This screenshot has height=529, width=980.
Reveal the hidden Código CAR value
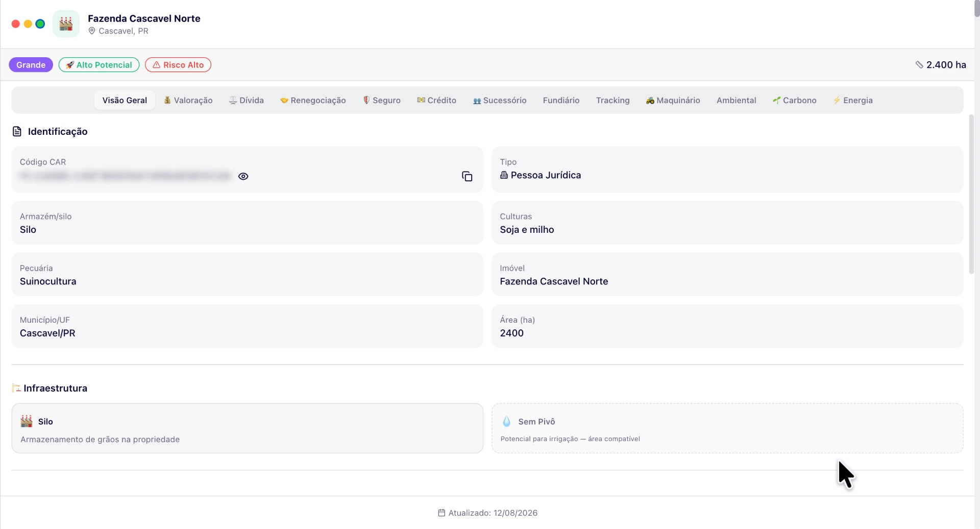coord(243,176)
